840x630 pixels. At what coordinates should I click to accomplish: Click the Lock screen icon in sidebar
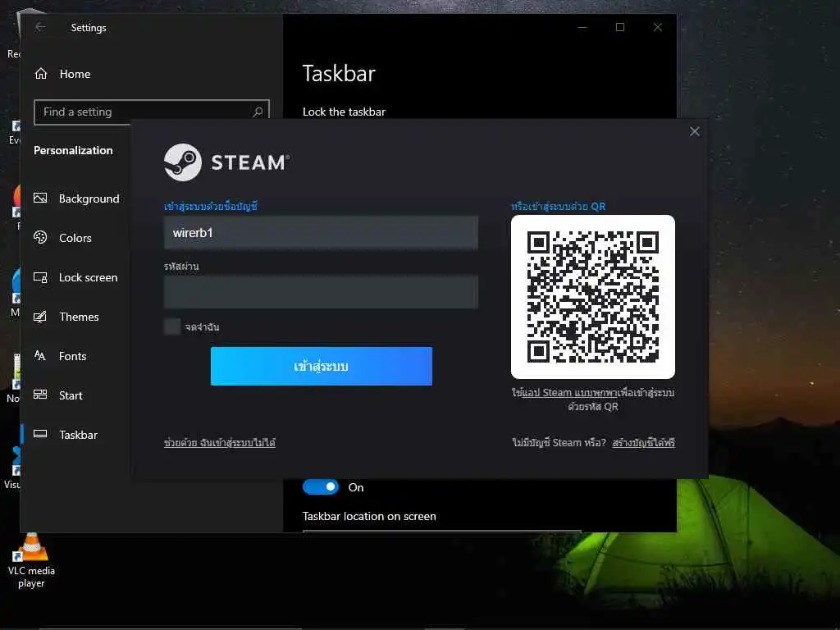click(40, 277)
